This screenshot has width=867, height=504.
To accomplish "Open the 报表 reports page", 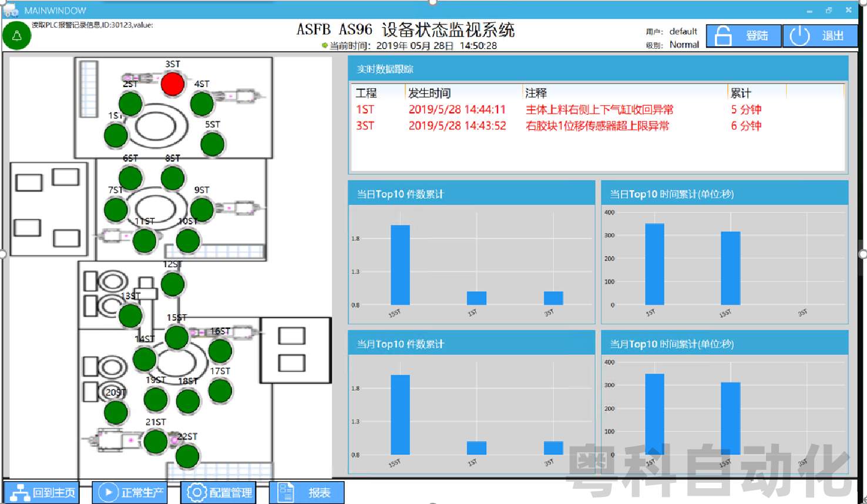I will point(307,492).
